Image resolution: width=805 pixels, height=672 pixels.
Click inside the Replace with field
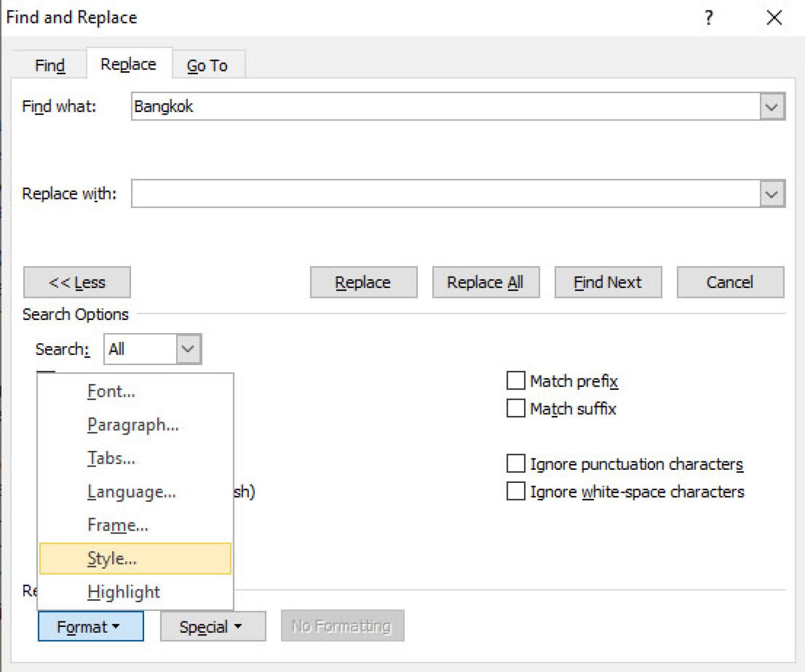(419, 193)
